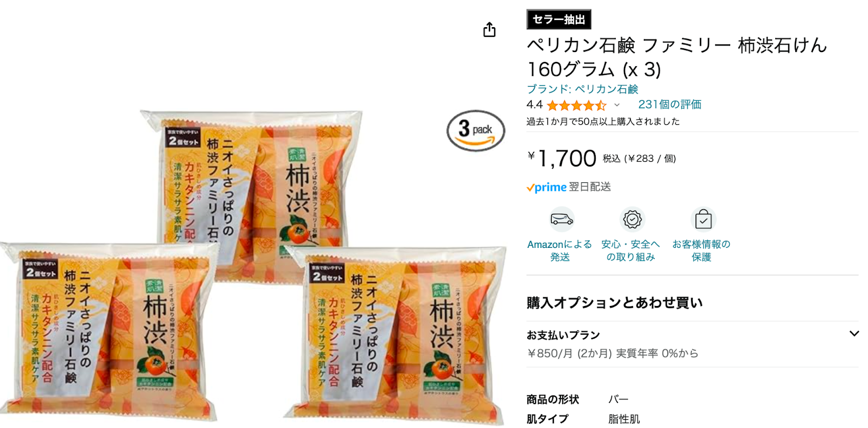Click the お客様情報の保護 link
Screen dimensions: 868x428
[x=701, y=251]
